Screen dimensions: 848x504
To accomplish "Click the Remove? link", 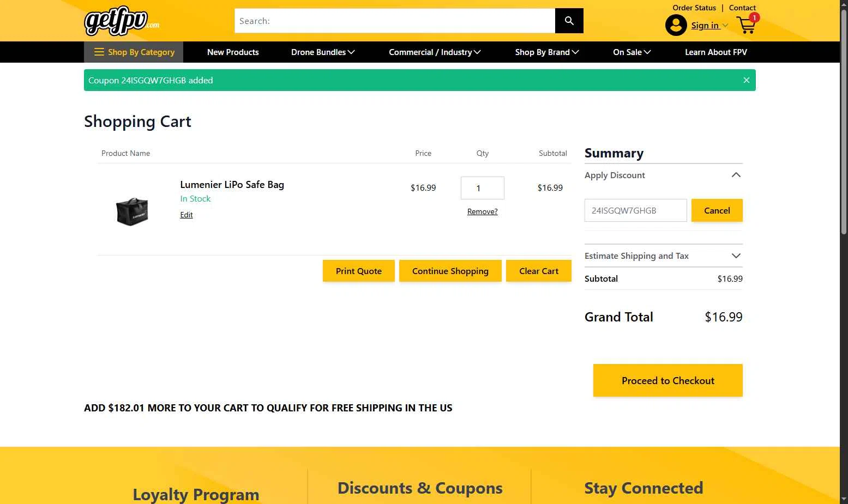I will tap(482, 211).
